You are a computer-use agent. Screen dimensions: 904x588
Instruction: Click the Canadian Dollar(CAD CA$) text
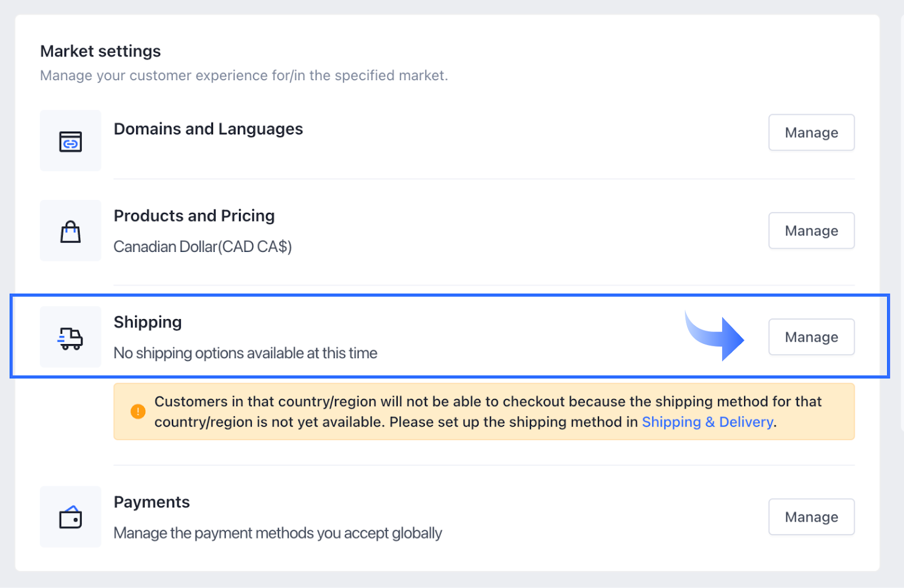[203, 247]
